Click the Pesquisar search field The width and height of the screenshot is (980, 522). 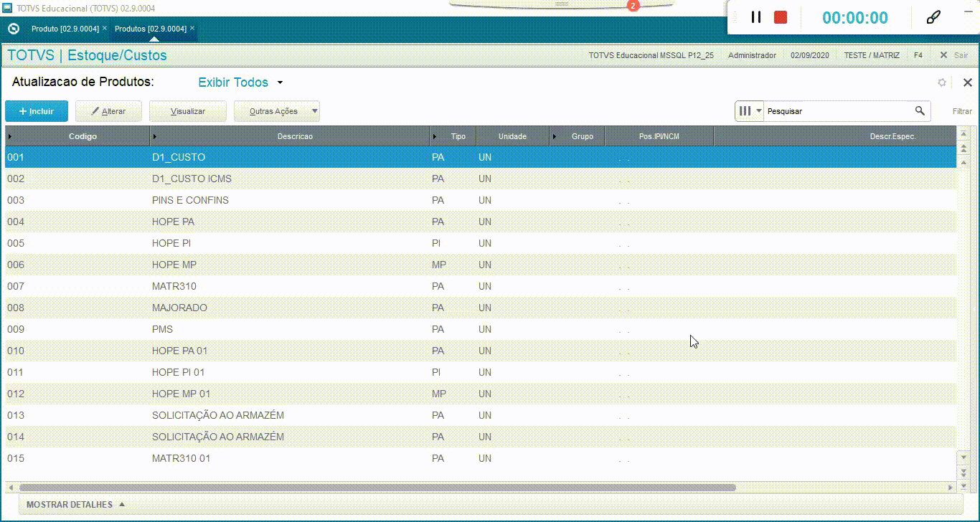point(838,111)
